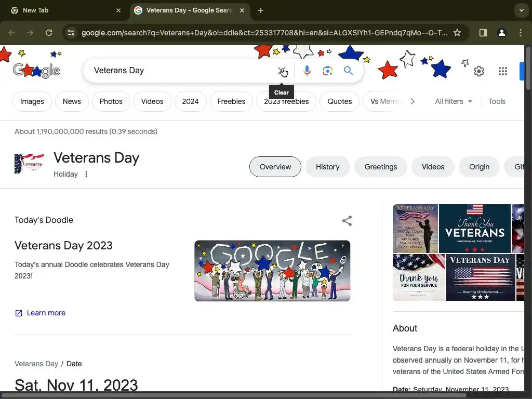
Task: Open the Google apps grid
Action: 503,71
